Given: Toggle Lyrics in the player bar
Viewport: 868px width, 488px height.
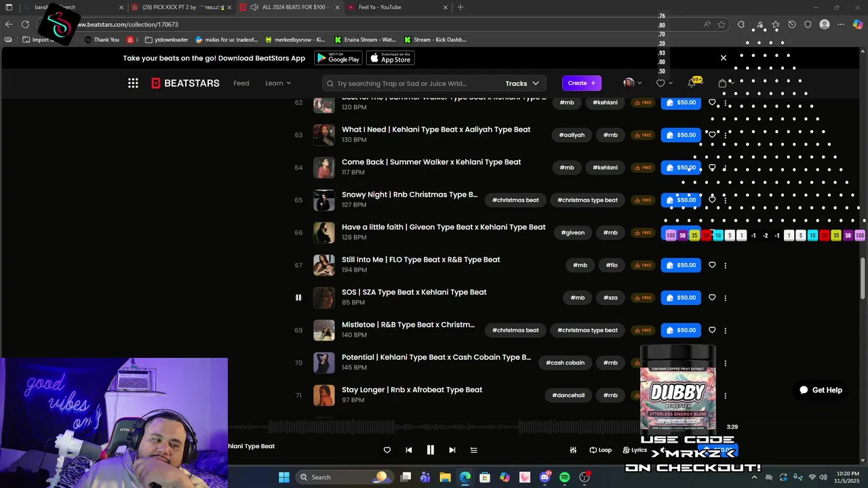Looking at the screenshot, I should coord(635,450).
